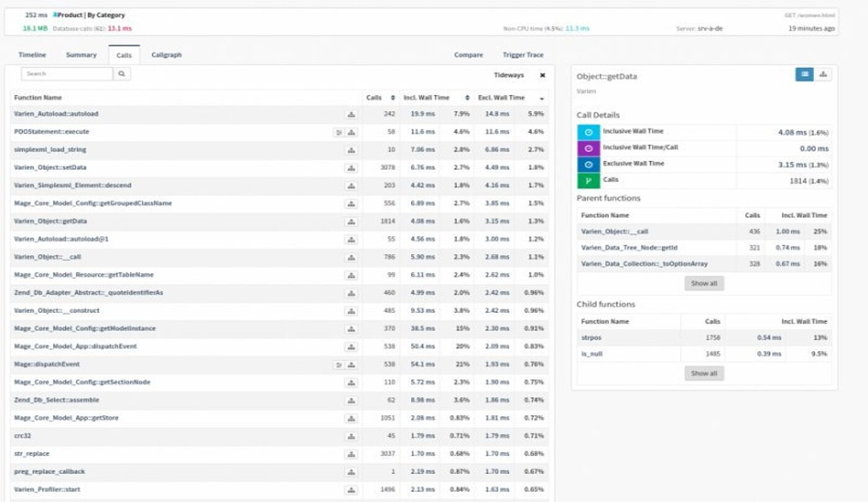The height and width of the screenshot is (502, 868).
Task: Click Mage_Core_Model_Config::getModelInstance function name
Action: [84, 328]
